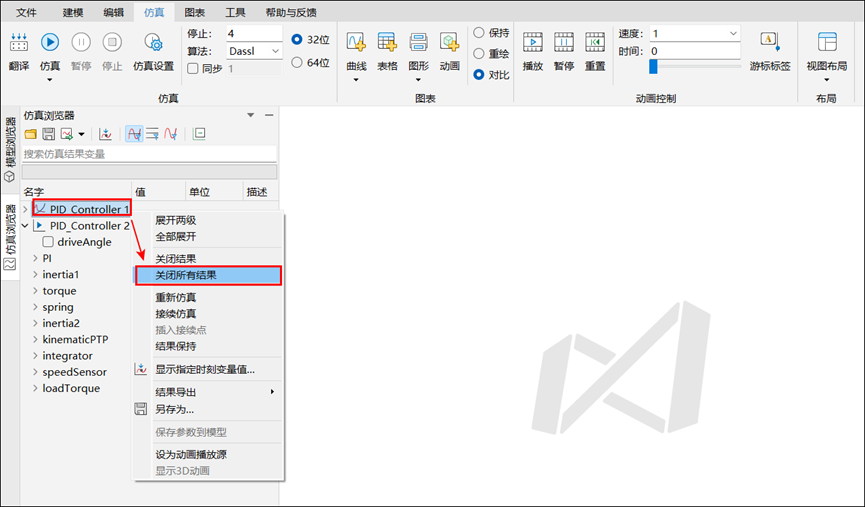Select the 对比 radio option
This screenshot has height=507, width=865.
[x=479, y=74]
